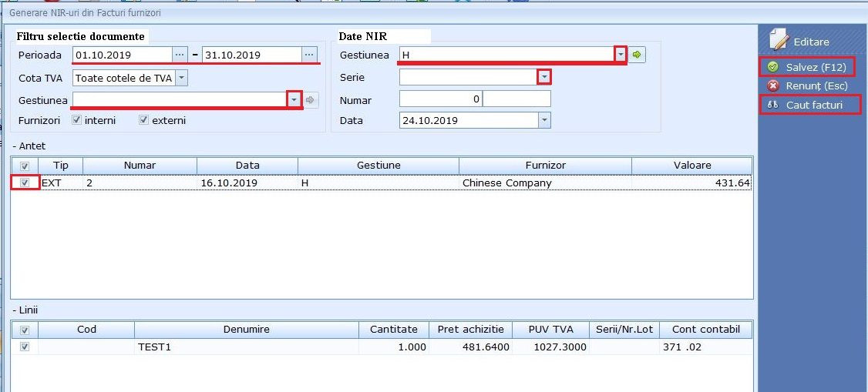Click the 1027.3000 PUV TVA cell
868x392 pixels.
pos(551,347)
